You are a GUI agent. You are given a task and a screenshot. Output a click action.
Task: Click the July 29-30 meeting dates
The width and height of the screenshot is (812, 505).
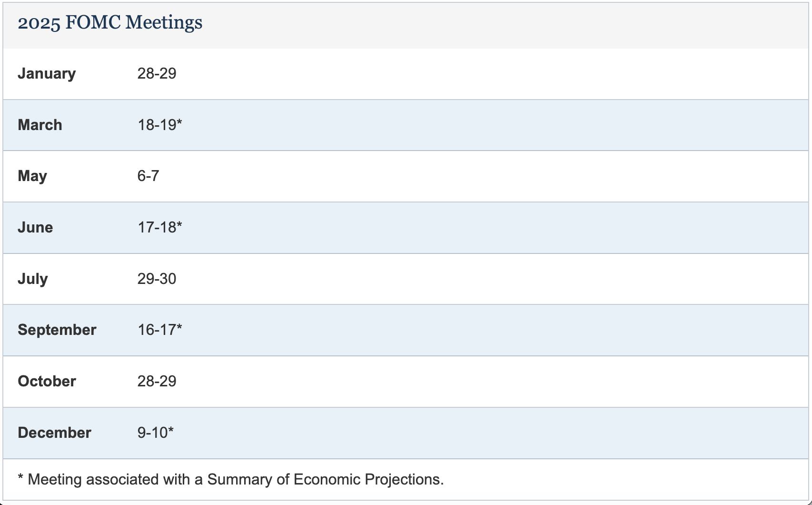[x=157, y=279]
